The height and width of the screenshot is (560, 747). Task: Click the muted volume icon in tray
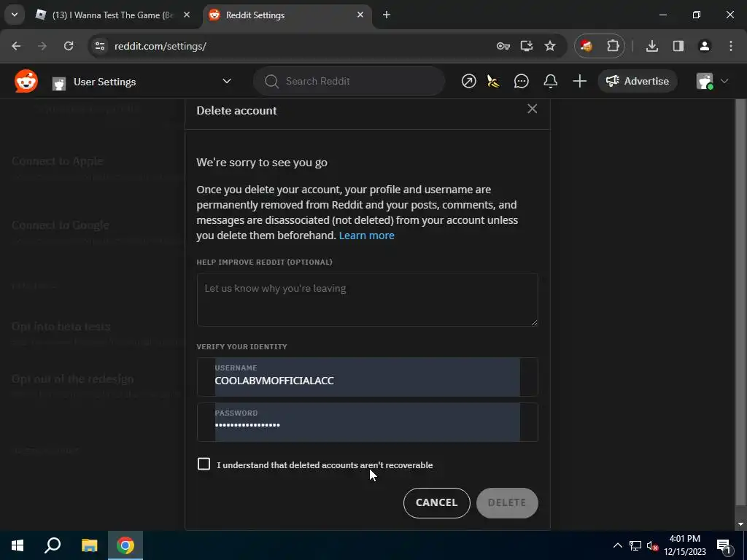[x=652, y=545]
